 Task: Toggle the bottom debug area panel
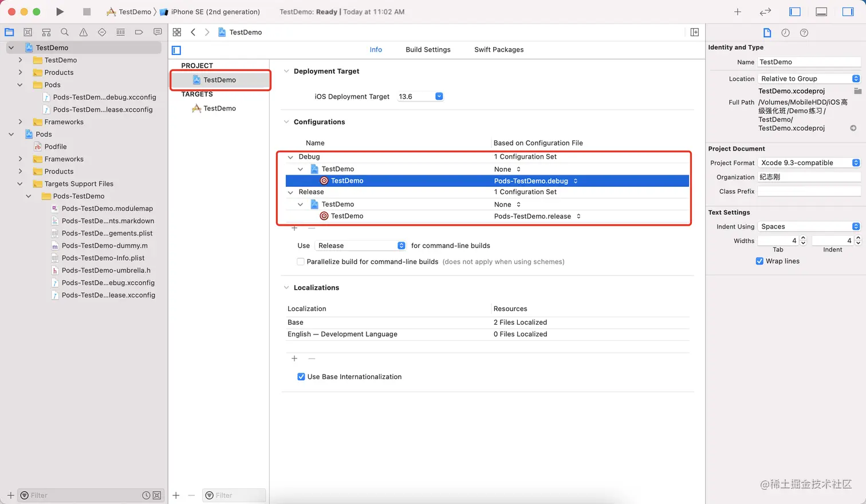[x=821, y=11]
